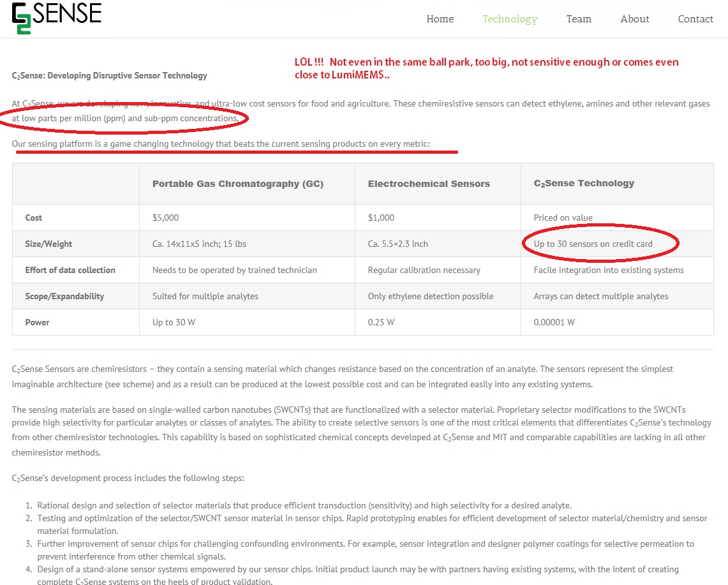Select the 'Effort of data collection' row label
This screenshot has width=728, height=585.
click(70, 270)
